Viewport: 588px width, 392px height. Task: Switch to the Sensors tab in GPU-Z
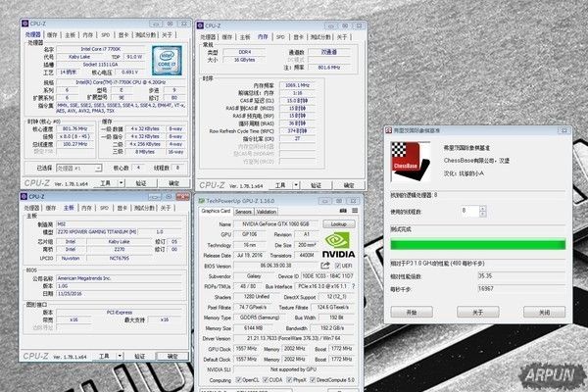tap(243, 212)
